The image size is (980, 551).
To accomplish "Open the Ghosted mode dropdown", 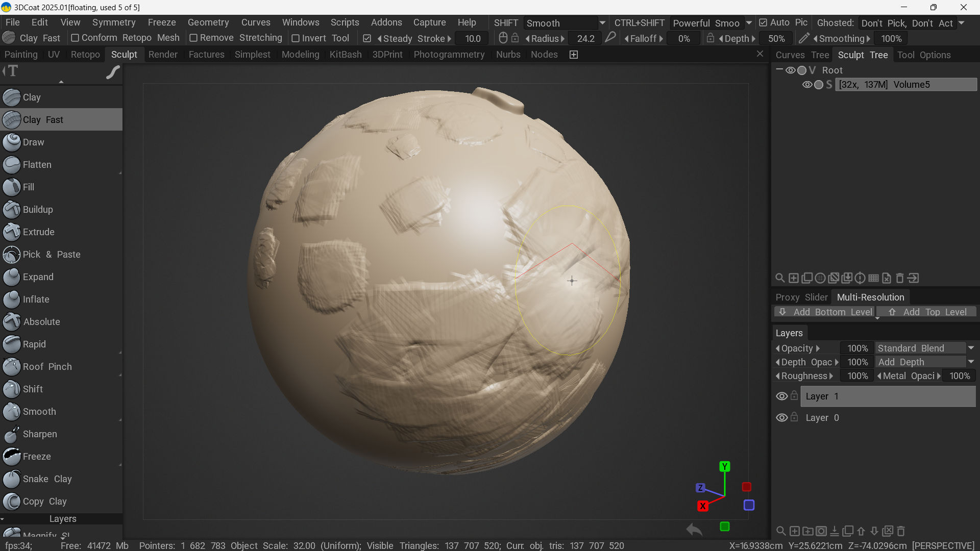I will point(962,23).
